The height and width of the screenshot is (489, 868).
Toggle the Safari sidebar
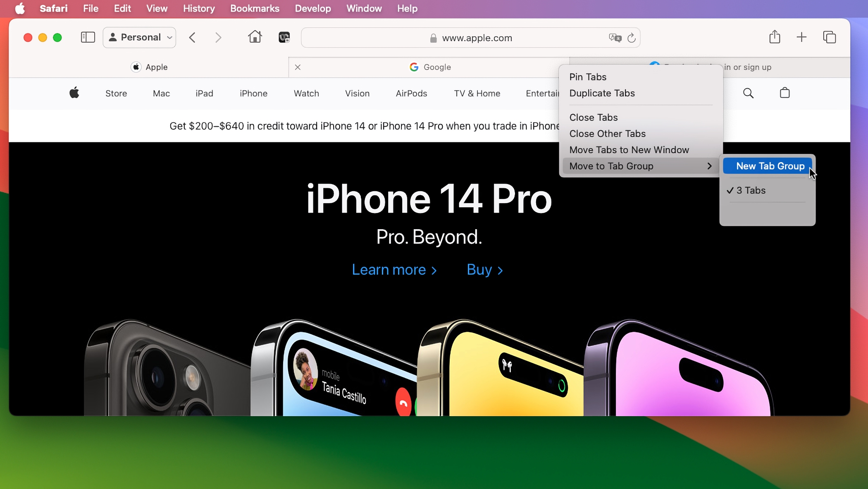(88, 37)
